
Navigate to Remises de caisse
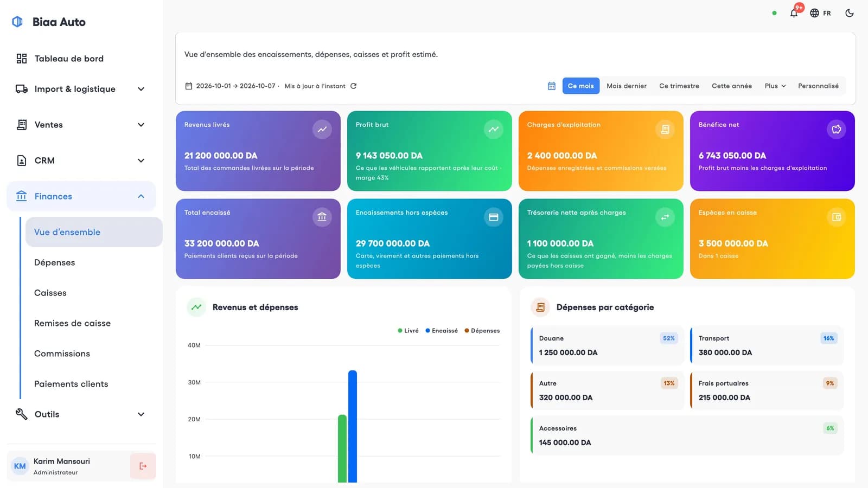(x=94, y=323)
